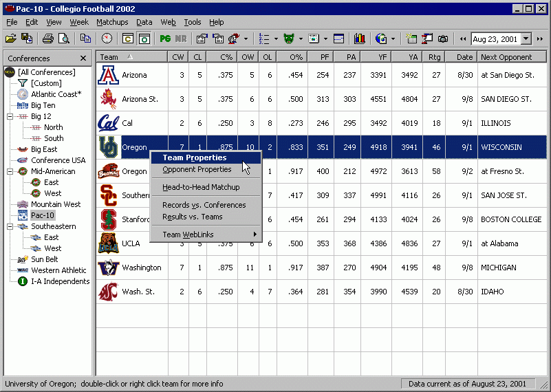The width and height of the screenshot is (551, 392).
Task: Close the Conferences panel
Action: tap(83, 58)
